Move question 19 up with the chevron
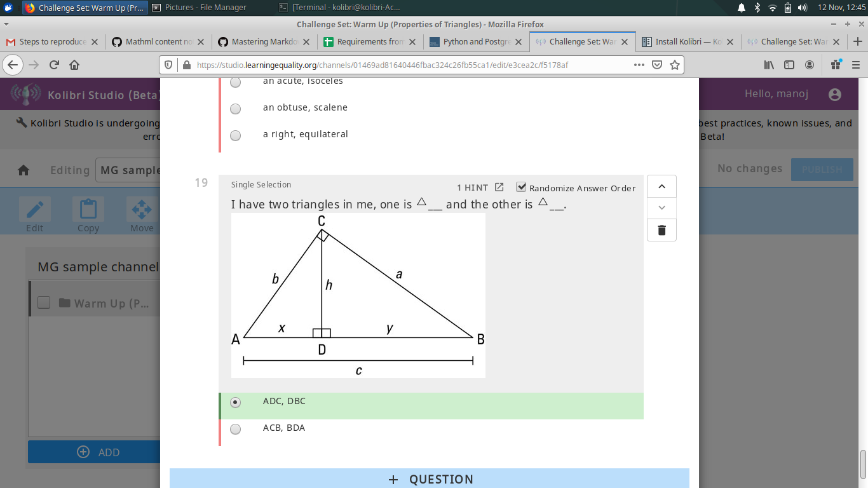This screenshot has width=868, height=488. pos(661,186)
